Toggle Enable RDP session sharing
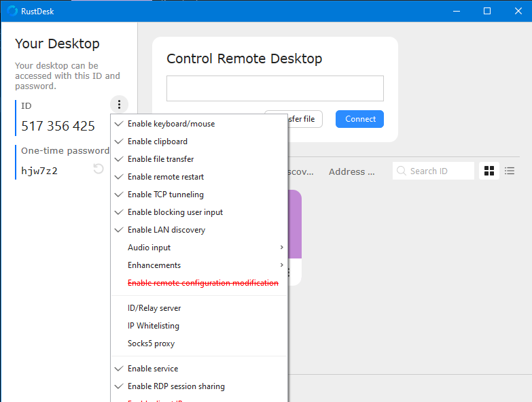Screen dimensions: 532x402 pyautogui.click(x=199, y=386)
